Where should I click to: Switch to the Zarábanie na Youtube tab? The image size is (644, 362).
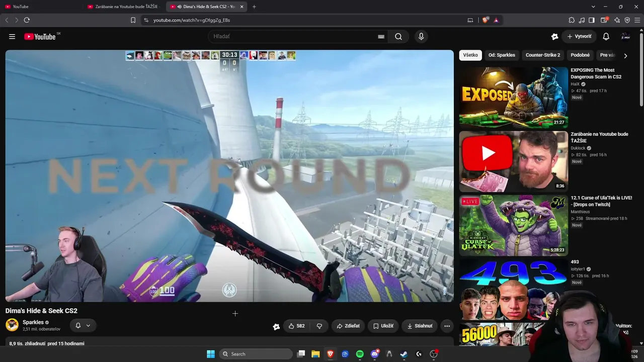pyautogui.click(x=124, y=7)
